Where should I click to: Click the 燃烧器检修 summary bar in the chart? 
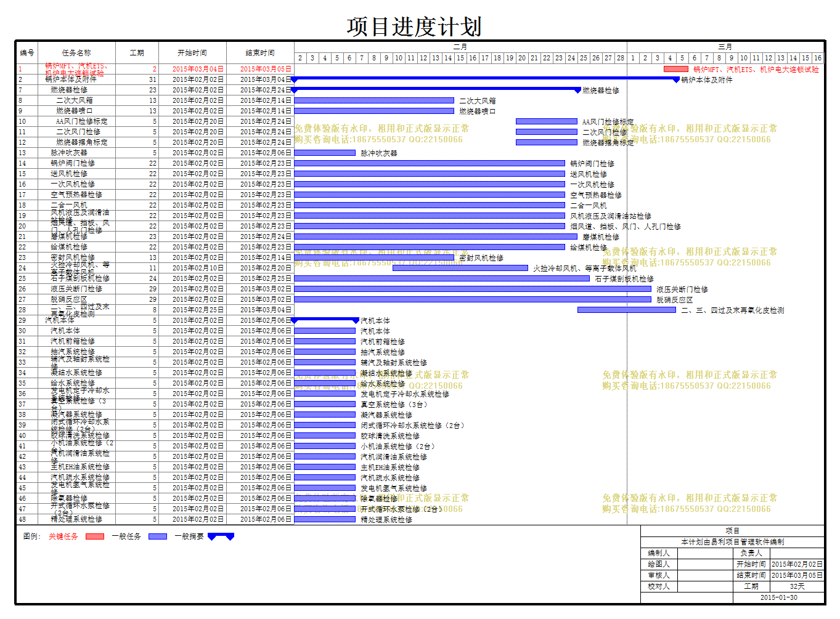(x=436, y=89)
